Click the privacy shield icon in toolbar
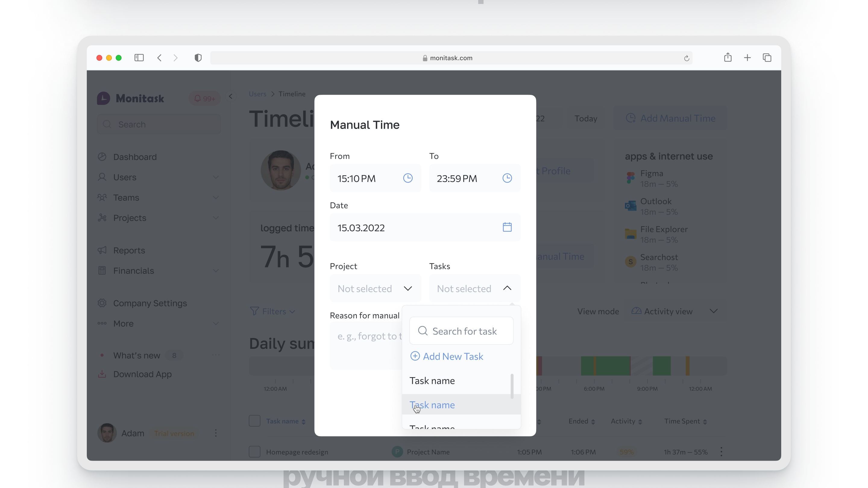868x488 pixels. point(198,58)
